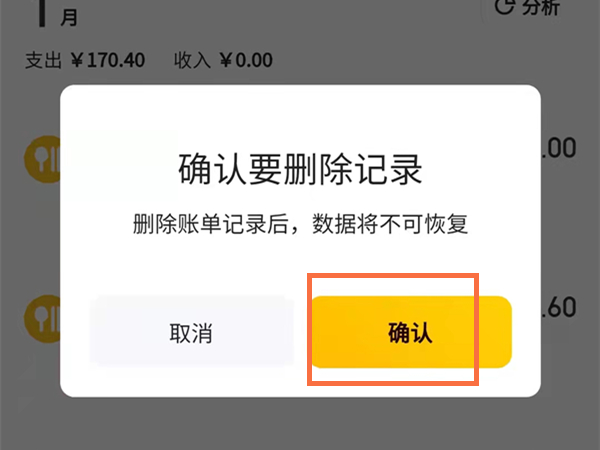The width and height of the screenshot is (600, 450).
Task: Click the black vertical bar beside 月
Action: click(x=42, y=13)
